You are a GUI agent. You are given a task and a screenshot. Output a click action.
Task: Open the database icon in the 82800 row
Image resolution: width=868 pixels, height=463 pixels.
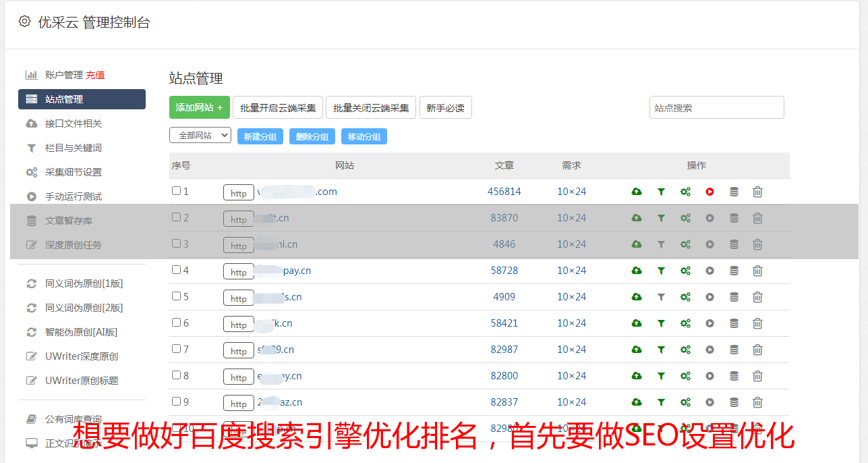coord(734,376)
